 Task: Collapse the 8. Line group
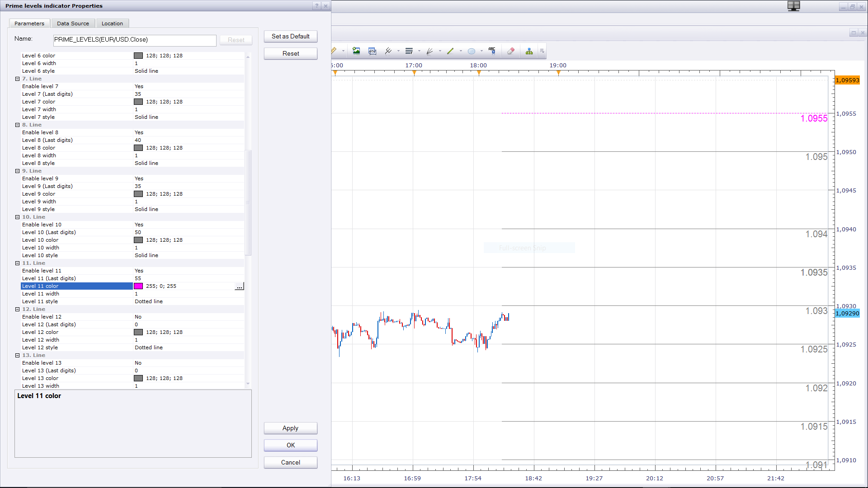[18, 125]
